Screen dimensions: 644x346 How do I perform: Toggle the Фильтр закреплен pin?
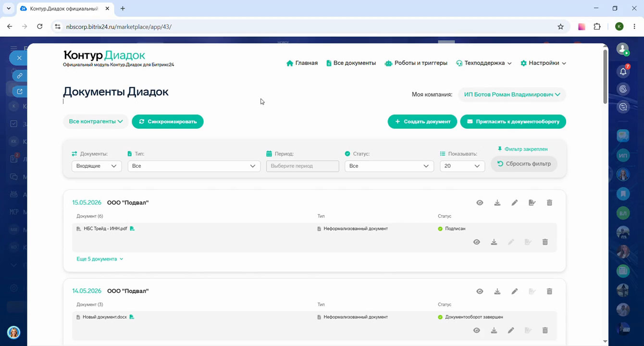(x=522, y=149)
